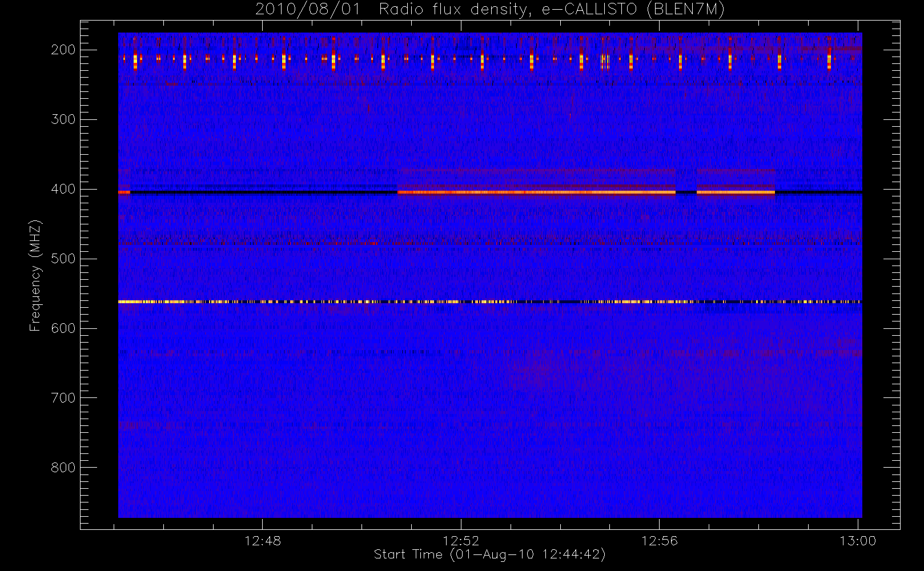The height and width of the screenshot is (571, 924).
Task: Click the 12:48 time tick label
Action: (x=263, y=541)
